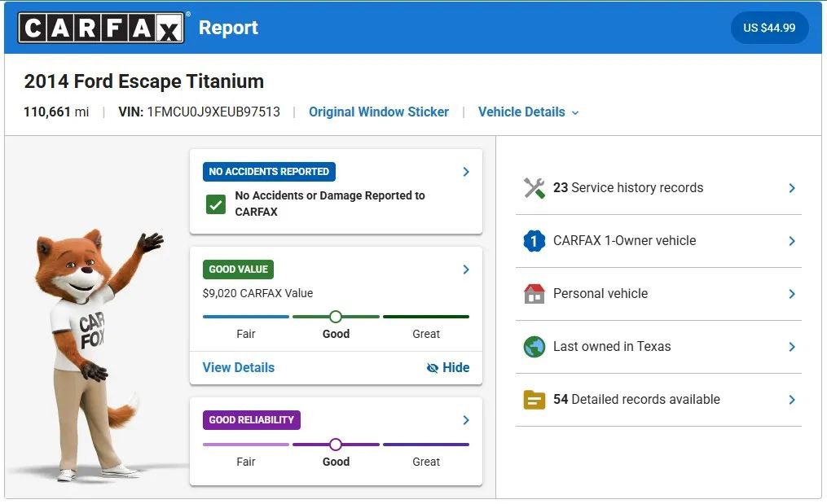Click the GOOD VALUE badge

(x=238, y=269)
